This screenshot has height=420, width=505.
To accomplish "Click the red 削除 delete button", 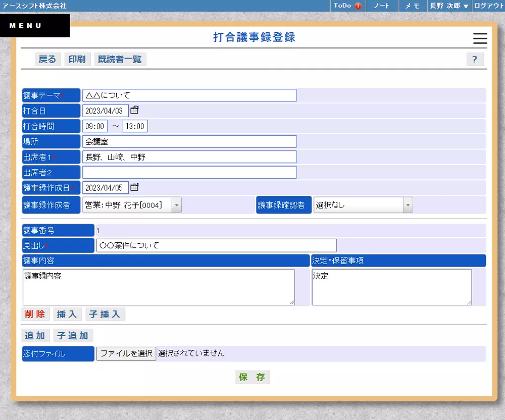I will [35, 313].
